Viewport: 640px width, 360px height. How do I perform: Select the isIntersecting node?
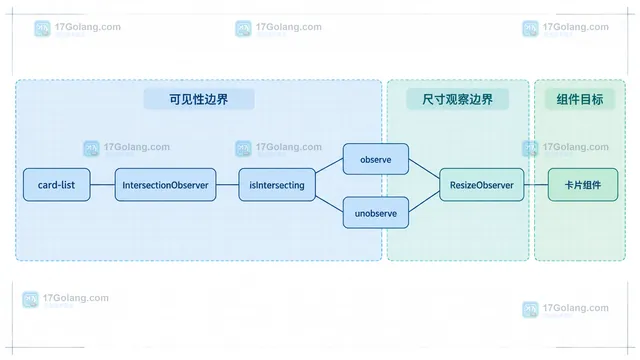pyautogui.click(x=277, y=185)
